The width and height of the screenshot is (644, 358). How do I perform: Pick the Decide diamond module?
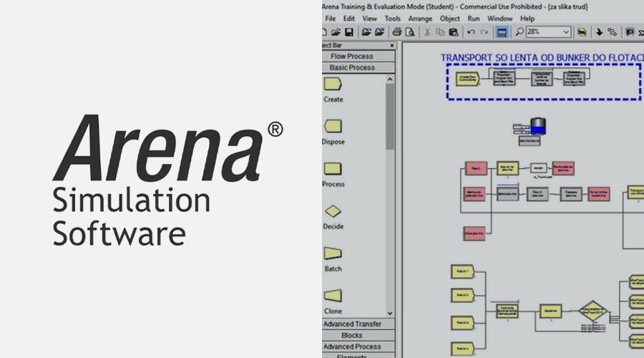[333, 212]
